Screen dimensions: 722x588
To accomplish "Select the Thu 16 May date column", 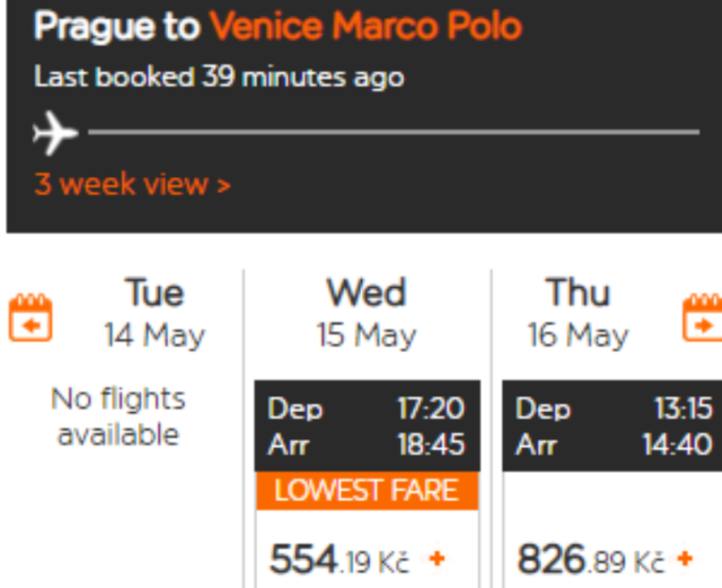I will [578, 313].
